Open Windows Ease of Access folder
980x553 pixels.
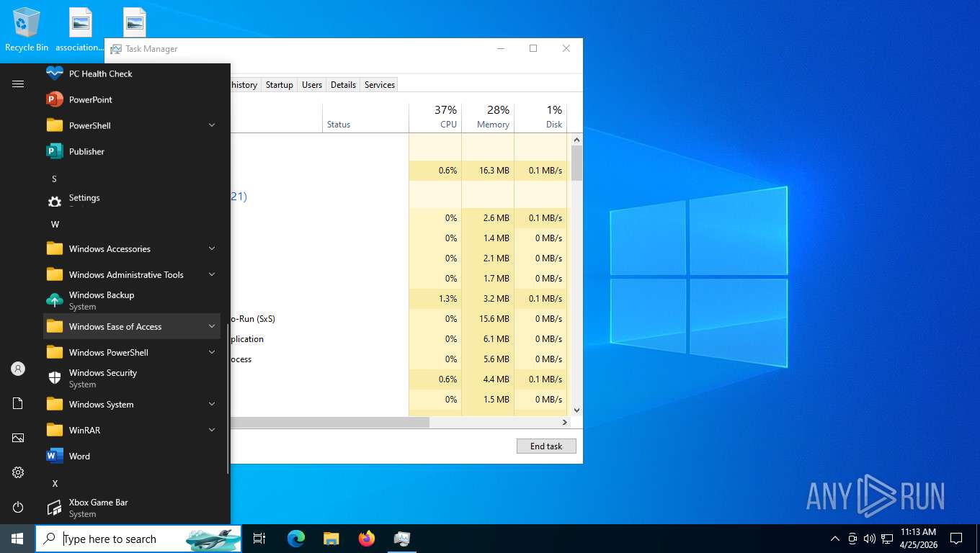133,326
